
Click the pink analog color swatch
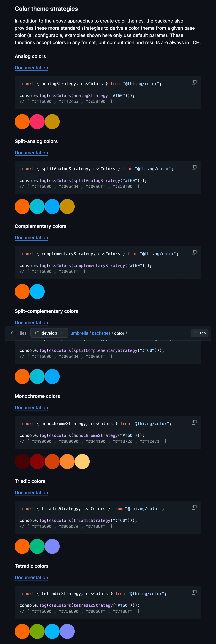click(37, 122)
